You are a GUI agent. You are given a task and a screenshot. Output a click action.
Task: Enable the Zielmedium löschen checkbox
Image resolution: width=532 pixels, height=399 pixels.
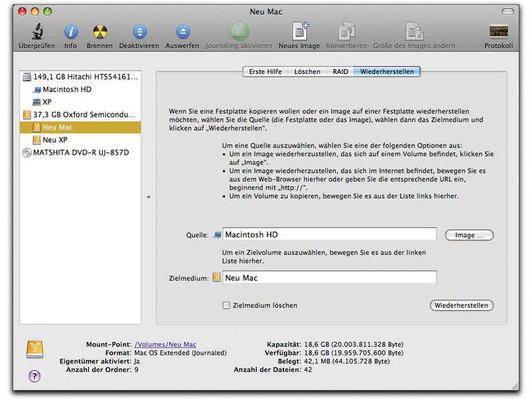point(226,305)
